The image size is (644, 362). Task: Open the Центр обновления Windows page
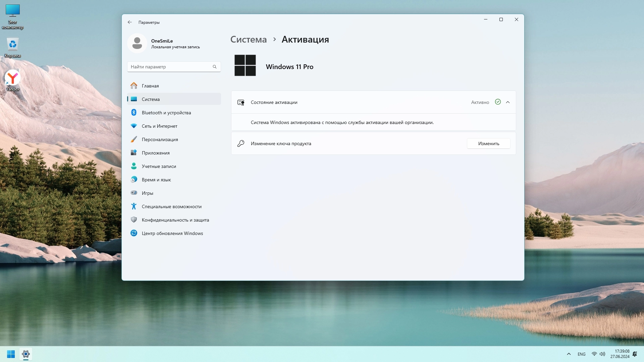[172, 233]
